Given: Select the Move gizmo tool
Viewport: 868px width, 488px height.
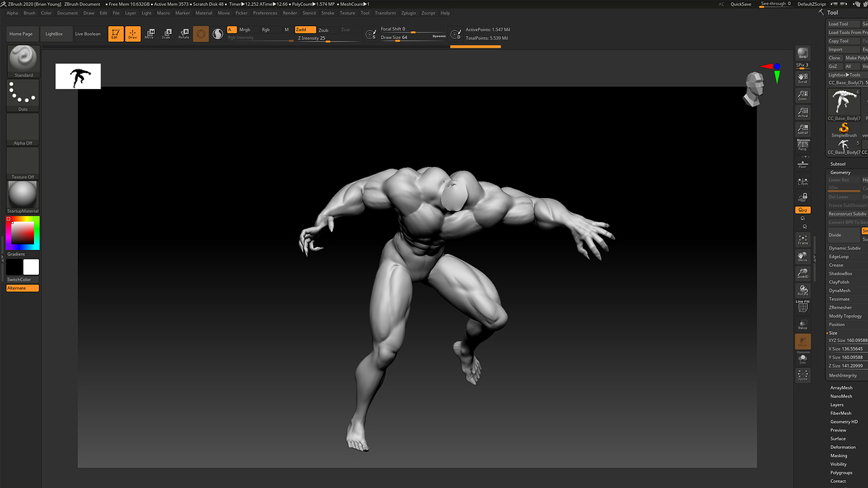Looking at the screenshot, I should [150, 34].
